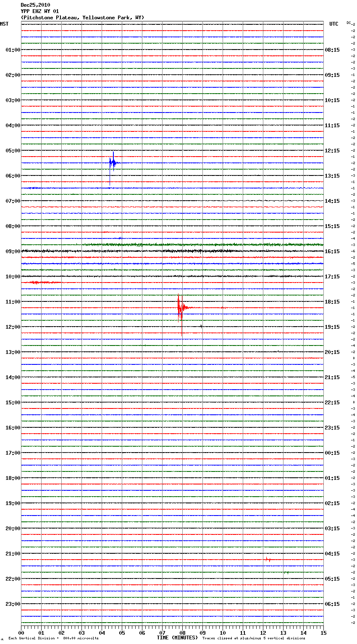The width and height of the screenshot is (357, 644).
Task: Select the 21:00 MST hour label
Action: (13, 554)
